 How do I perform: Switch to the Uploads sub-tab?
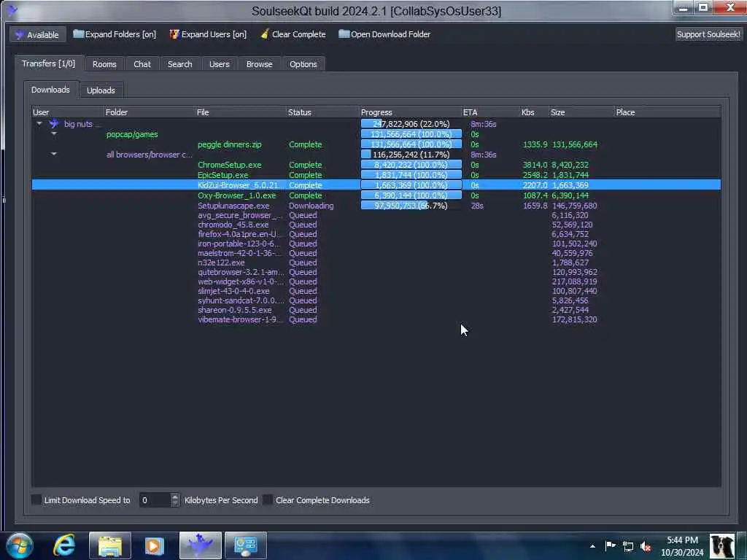[x=101, y=90]
